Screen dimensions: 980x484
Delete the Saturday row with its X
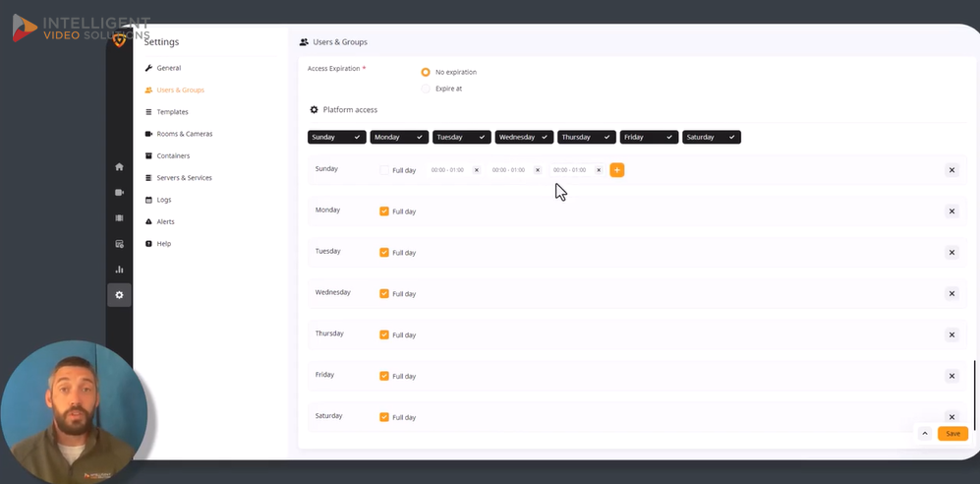951,417
